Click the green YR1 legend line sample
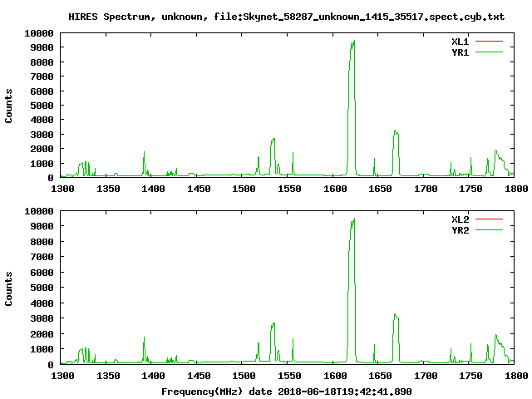532x399 pixels. tap(489, 52)
